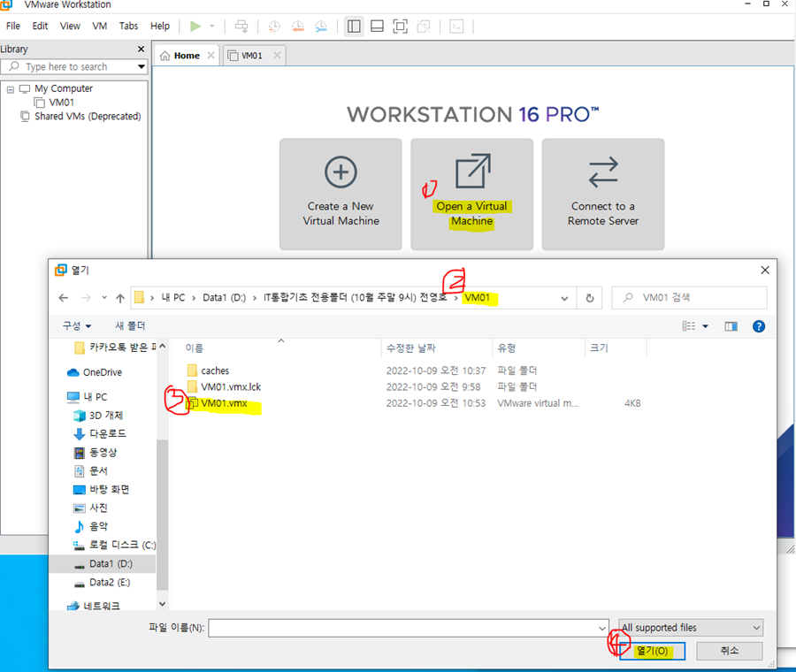Click the Unity mode toolbar icon
Image resolution: width=796 pixels, height=672 pixels.
[x=424, y=27]
